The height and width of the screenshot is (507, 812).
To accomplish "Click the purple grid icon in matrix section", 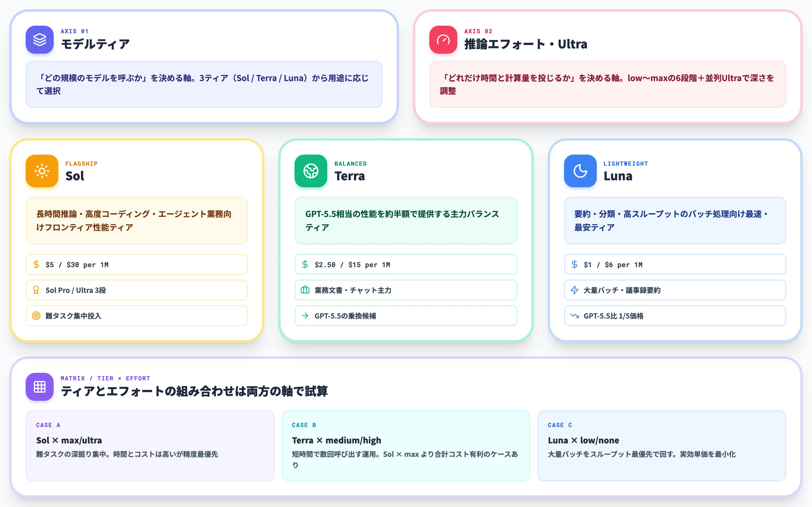I will coord(40,387).
